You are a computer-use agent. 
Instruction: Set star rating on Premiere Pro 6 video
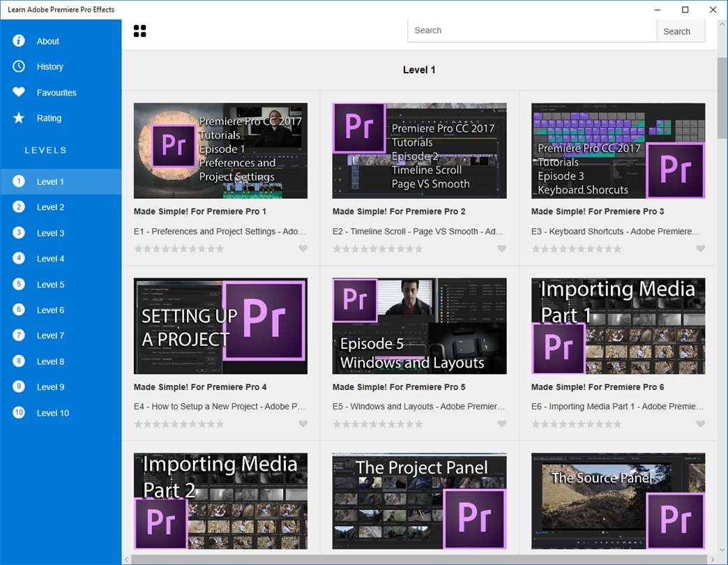pos(577,424)
